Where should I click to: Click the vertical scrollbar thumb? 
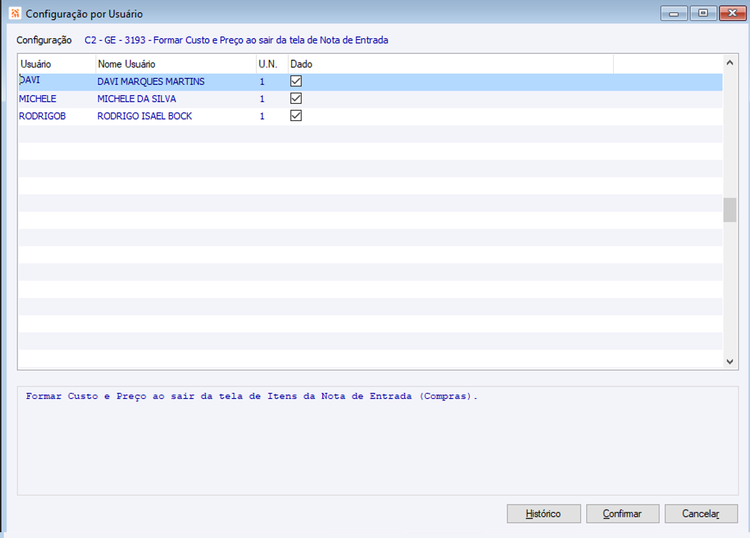(729, 210)
